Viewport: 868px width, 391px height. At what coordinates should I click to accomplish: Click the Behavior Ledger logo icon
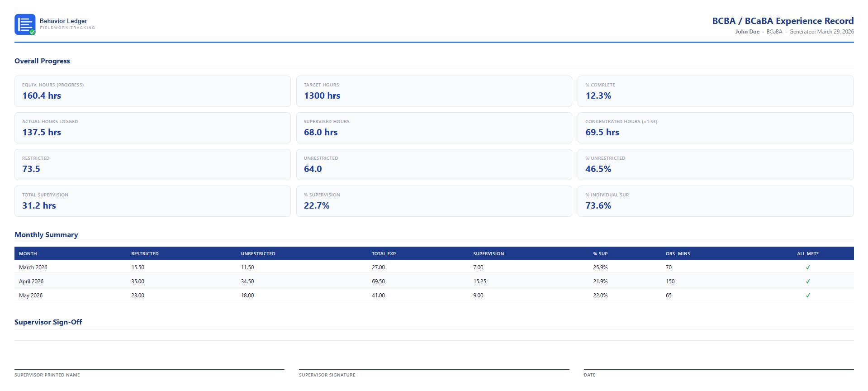pyautogui.click(x=25, y=24)
